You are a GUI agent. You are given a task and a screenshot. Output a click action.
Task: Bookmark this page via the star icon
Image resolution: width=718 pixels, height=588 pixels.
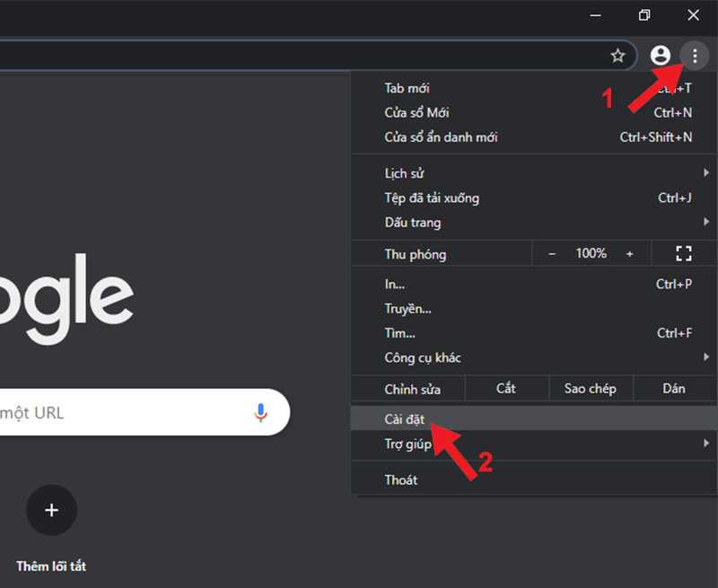click(x=617, y=56)
